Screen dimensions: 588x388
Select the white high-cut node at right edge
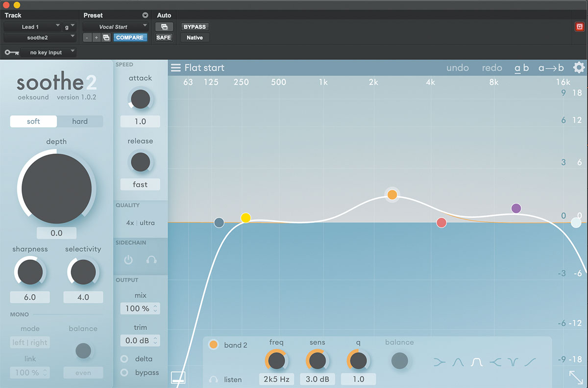pos(576,223)
